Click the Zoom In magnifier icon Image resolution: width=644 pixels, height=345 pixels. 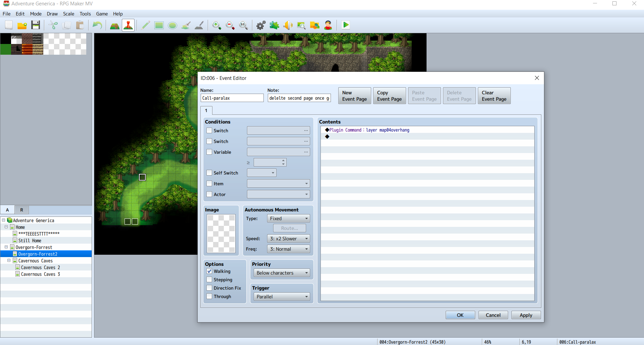217,25
